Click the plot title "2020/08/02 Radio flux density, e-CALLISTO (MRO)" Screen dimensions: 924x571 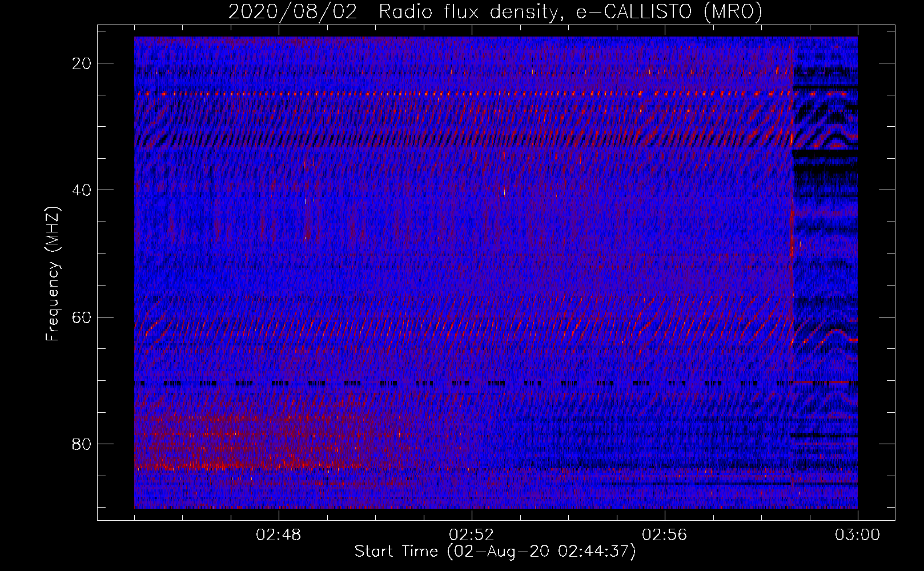coord(495,11)
